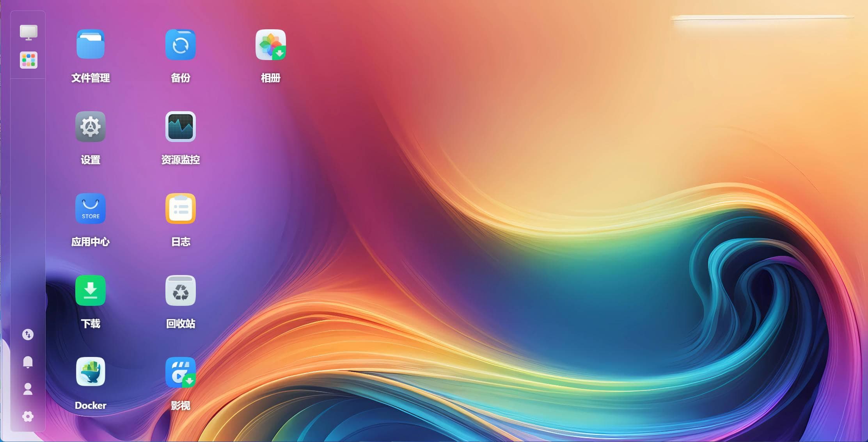Launch the 下载 download app
This screenshot has width=868, height=442.
(x=90, y=290)
